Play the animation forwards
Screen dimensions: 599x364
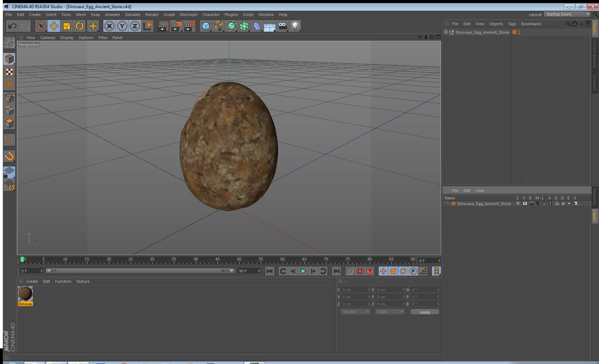click(303, 271)
